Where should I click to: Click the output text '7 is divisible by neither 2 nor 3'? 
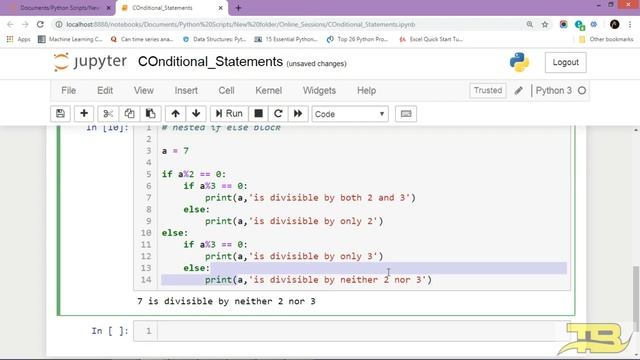click(x=226, y=301)
